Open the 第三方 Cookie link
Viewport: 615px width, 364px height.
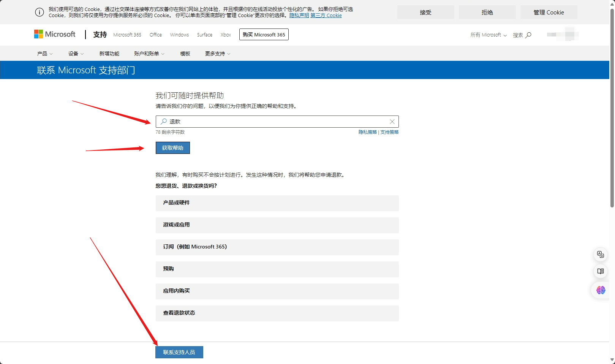pos(326,16)
